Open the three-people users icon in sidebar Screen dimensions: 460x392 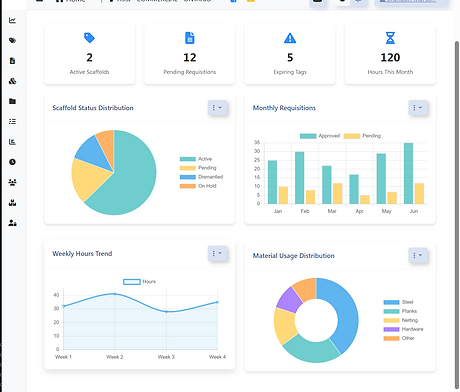coord(12,182)
